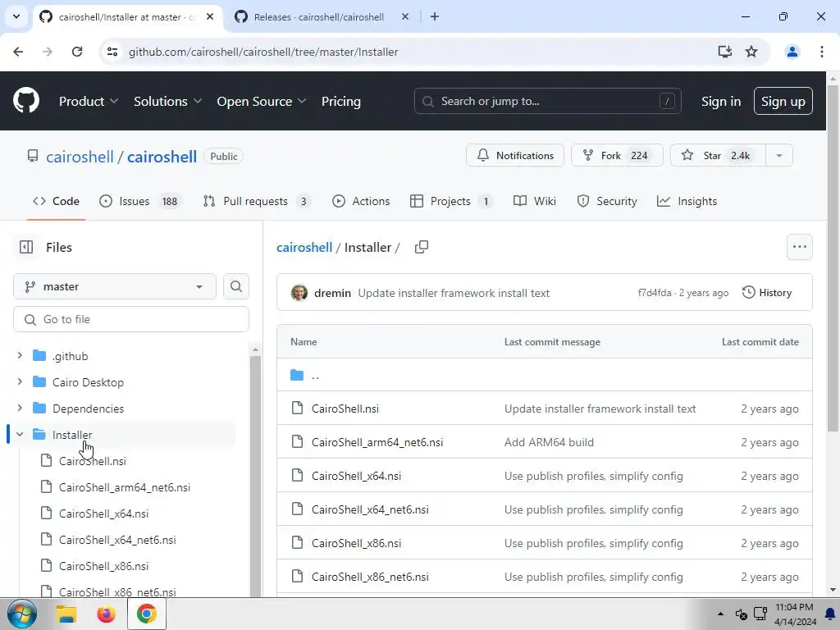
Task: Focus the Search or jump to field
Action: [x=547, y=101]
